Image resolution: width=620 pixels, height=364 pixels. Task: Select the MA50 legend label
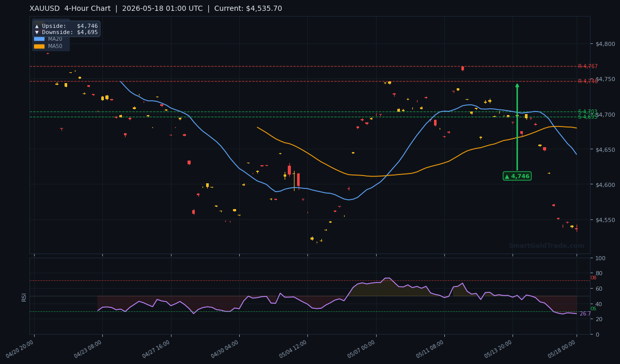(x=55, y=46)
